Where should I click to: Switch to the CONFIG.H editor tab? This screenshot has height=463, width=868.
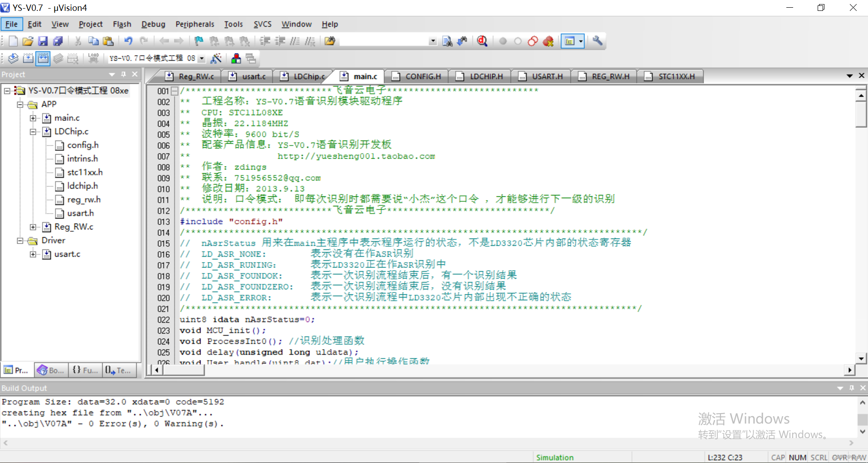[417, 76]
